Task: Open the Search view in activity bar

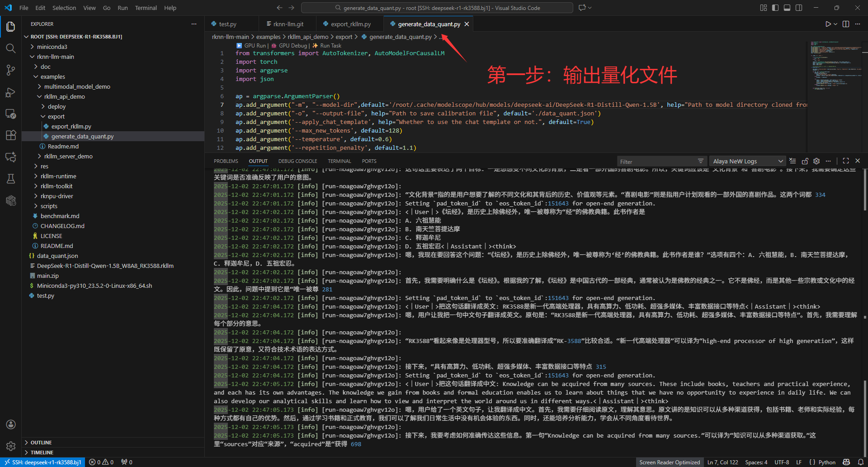Action: click(x=11, y=48)
